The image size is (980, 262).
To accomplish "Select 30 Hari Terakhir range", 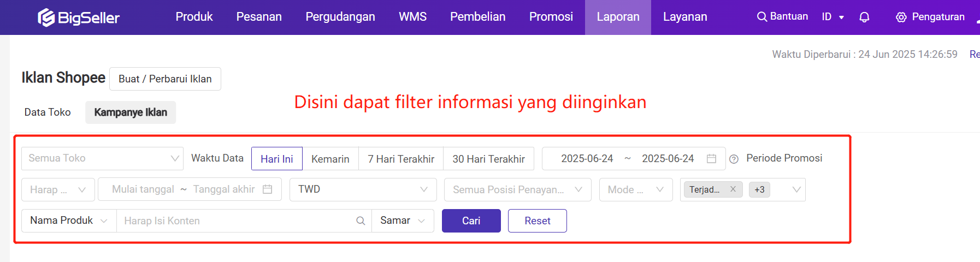I will (x=488, y=159).
